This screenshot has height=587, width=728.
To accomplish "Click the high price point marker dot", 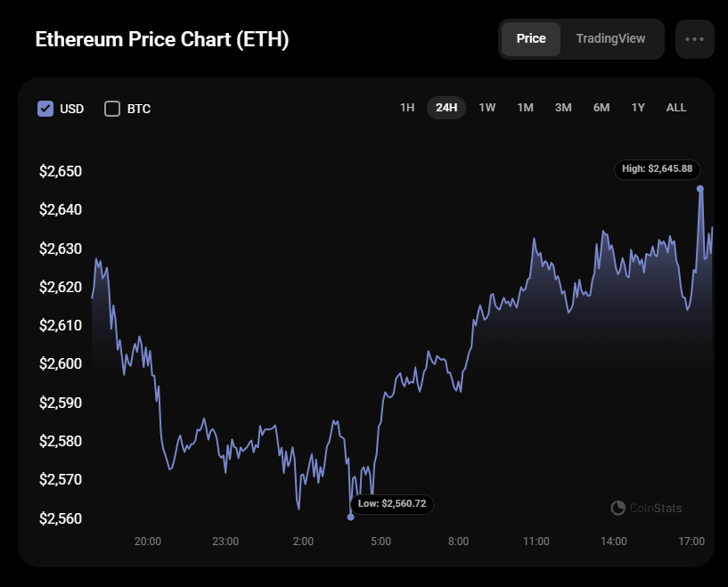I will pyautogui.click(x=700, y=188).
